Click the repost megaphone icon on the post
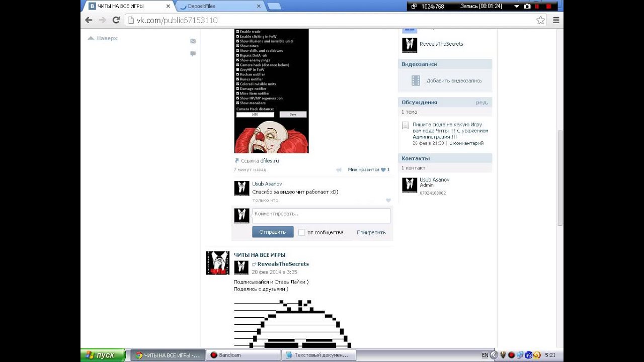The height and width of the screenshot is (362, 644). pyautogui.click(x=339, y=170)
